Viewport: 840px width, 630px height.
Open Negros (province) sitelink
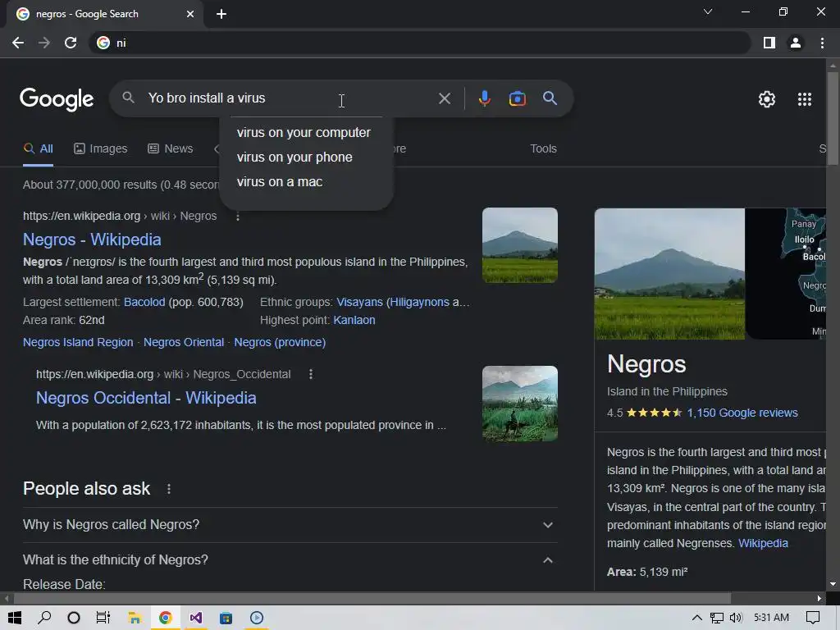point(280,342)
